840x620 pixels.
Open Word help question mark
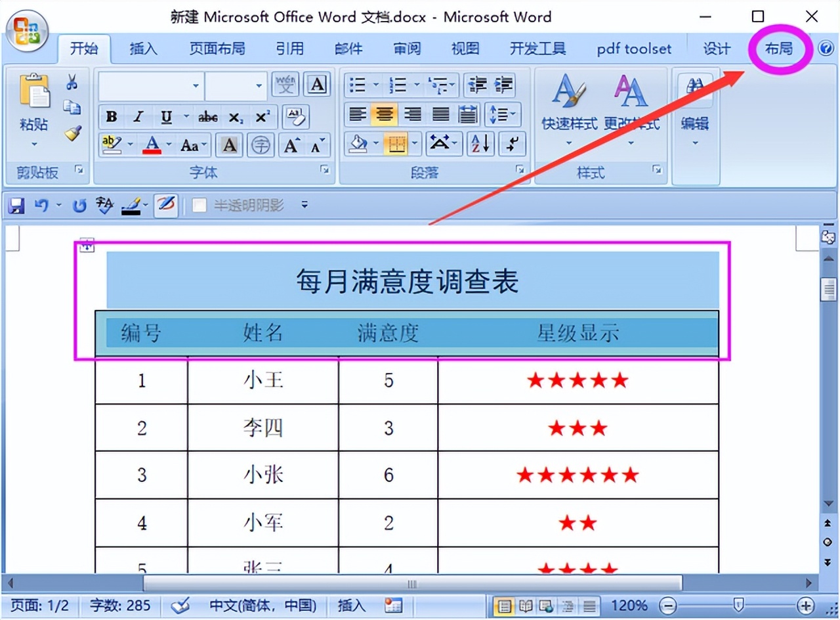(x=826, y=48)
